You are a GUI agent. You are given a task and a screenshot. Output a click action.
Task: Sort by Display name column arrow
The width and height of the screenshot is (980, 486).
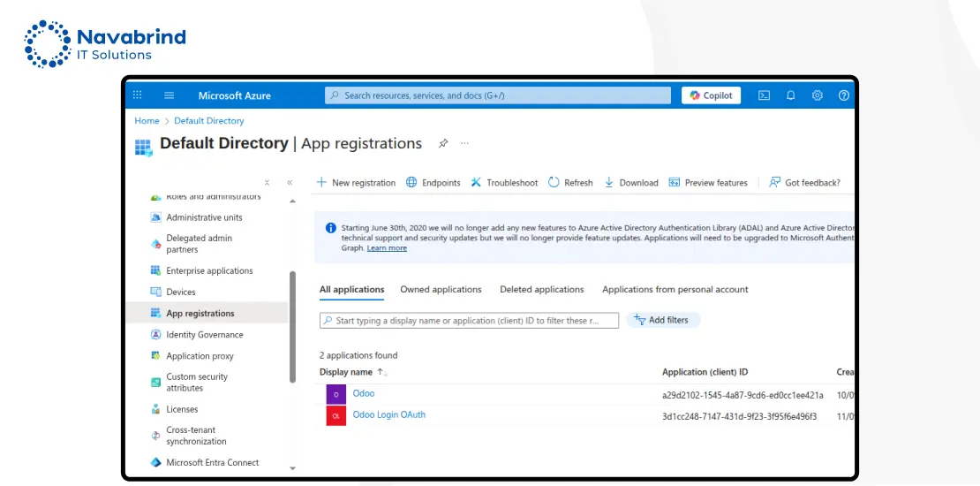click(381, 372)
